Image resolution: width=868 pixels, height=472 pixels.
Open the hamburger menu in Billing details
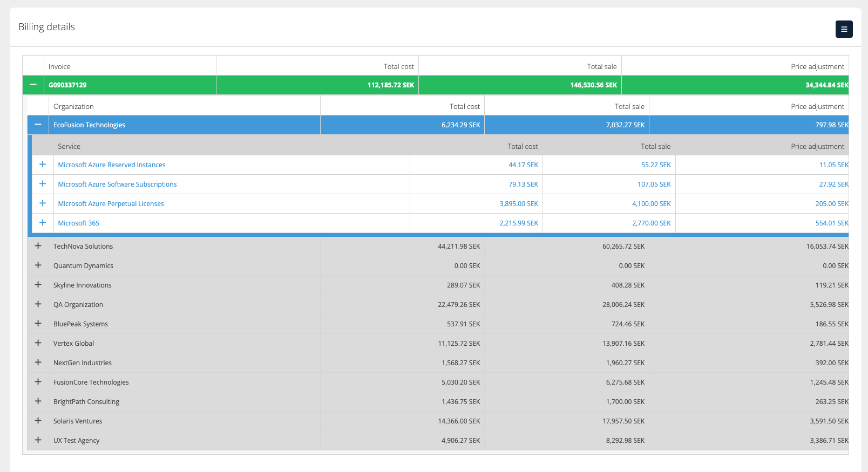tap(844, 29)
